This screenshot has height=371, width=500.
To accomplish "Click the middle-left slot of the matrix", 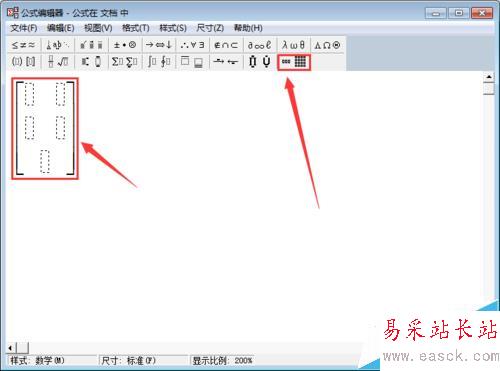I will coord(29,127).
